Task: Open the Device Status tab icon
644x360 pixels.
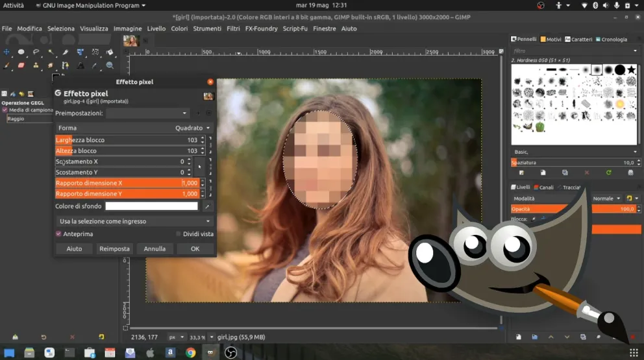Action: click(13, 94)
